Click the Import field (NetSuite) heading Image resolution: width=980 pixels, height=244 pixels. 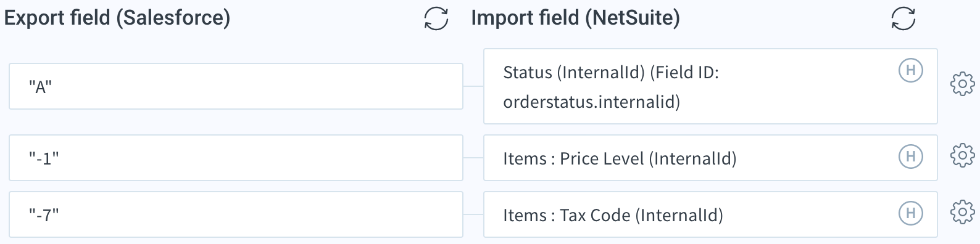[x=575, y=18]
